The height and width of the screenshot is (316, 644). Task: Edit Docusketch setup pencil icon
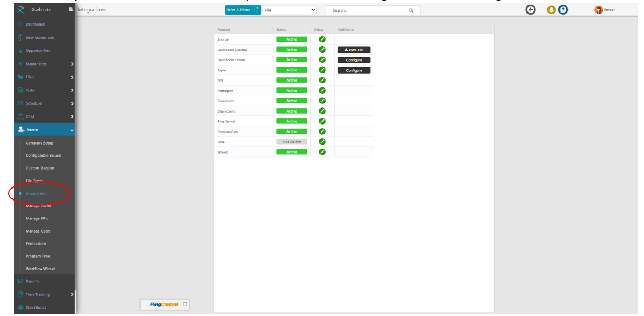(322, 101)
